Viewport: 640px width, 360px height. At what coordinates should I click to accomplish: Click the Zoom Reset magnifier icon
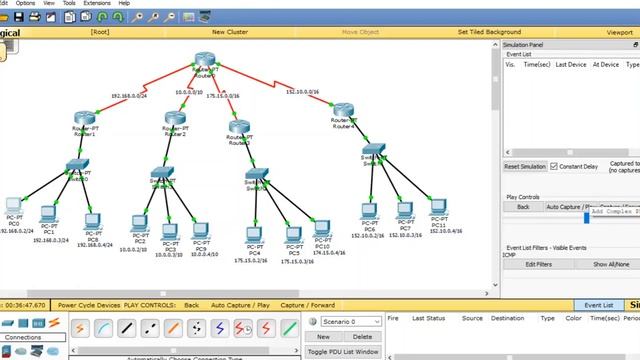(x=153, y=17)
